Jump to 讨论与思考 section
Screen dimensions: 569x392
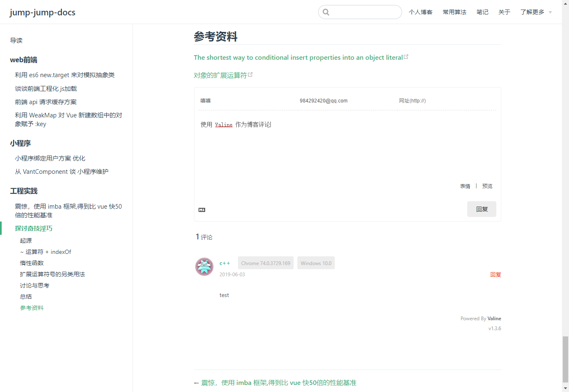tap(34, 285)
